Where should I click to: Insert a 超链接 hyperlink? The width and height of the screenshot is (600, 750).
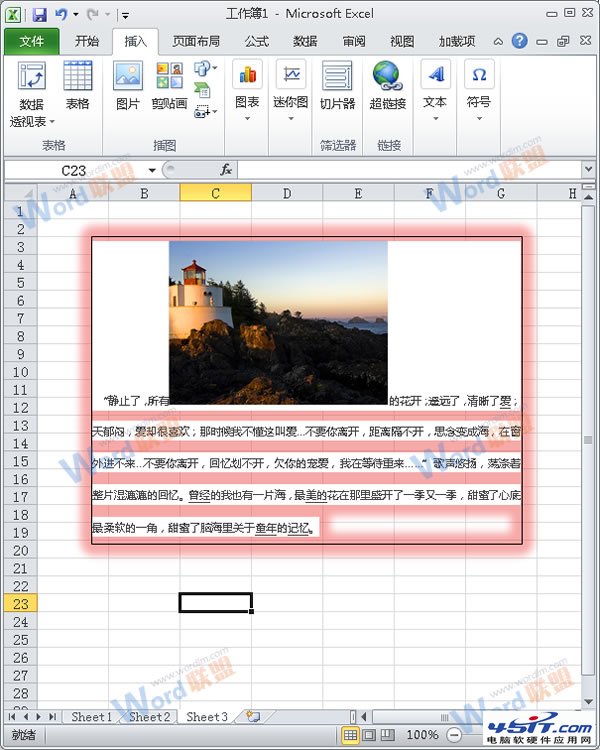pos(388,85)
